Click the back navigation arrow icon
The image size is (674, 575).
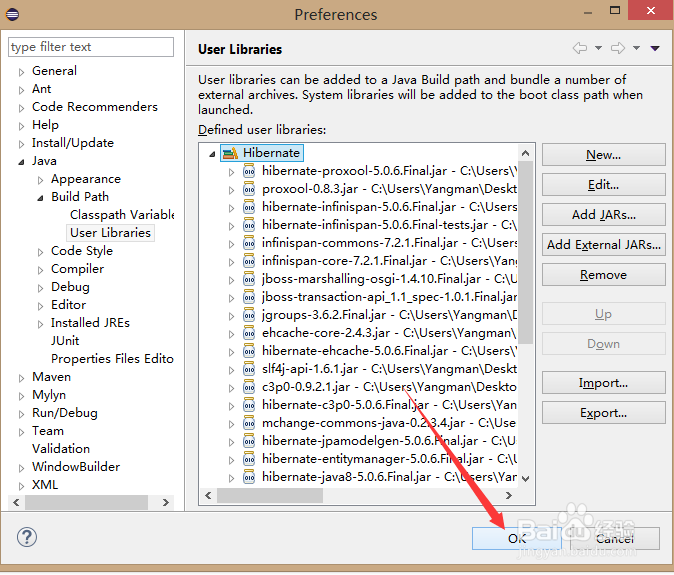tap(579, 48)
